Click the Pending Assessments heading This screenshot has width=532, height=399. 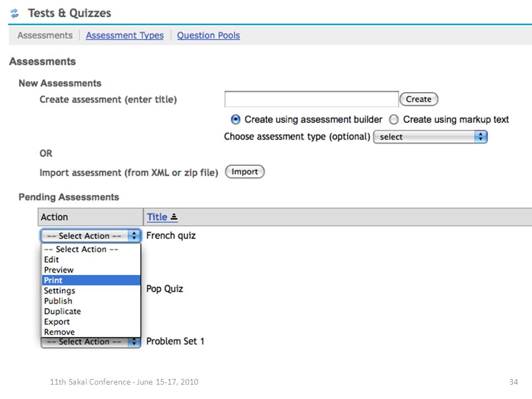point(69,197)
